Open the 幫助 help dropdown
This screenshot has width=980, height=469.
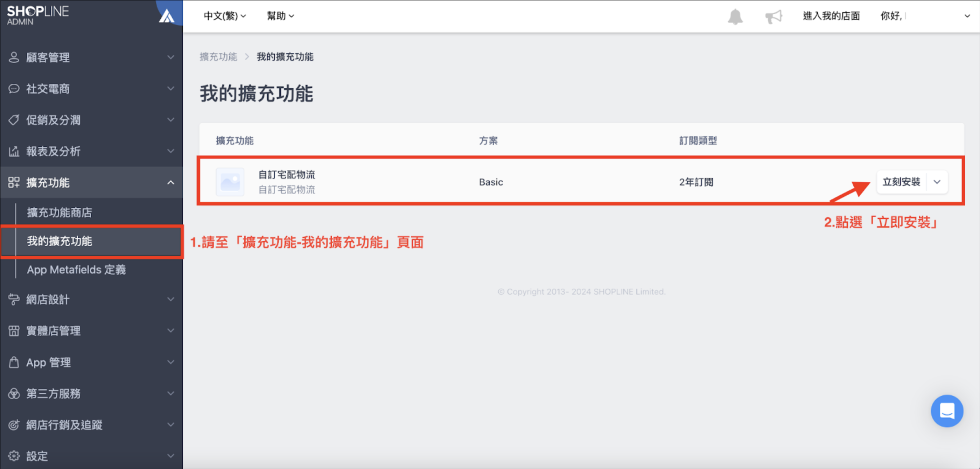coord(280,16)
